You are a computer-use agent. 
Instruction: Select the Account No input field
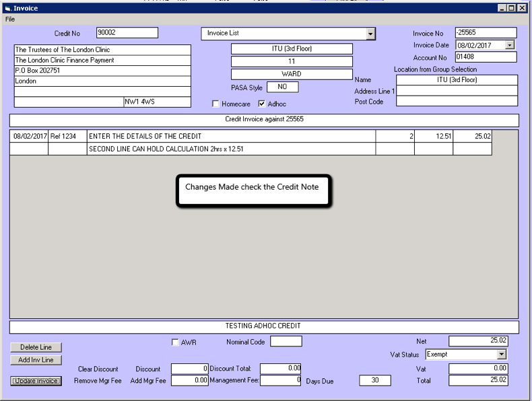pyautogui.click(x=485, y=57)
